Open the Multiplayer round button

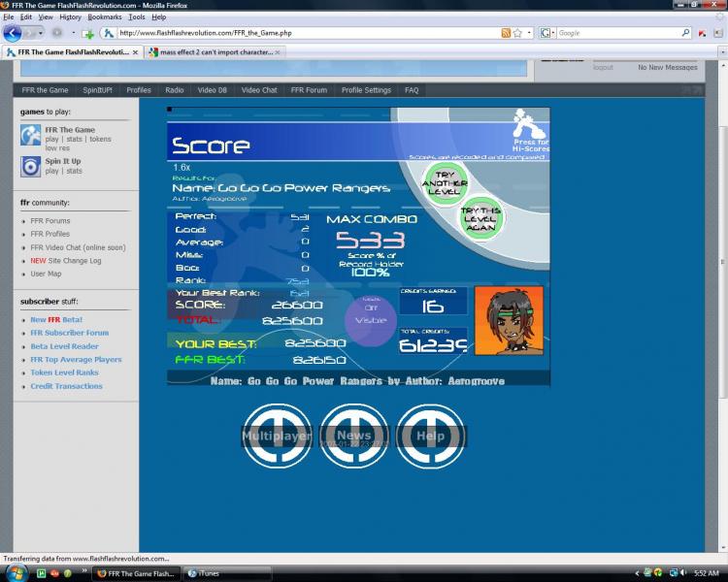click(x=278, y=436)
